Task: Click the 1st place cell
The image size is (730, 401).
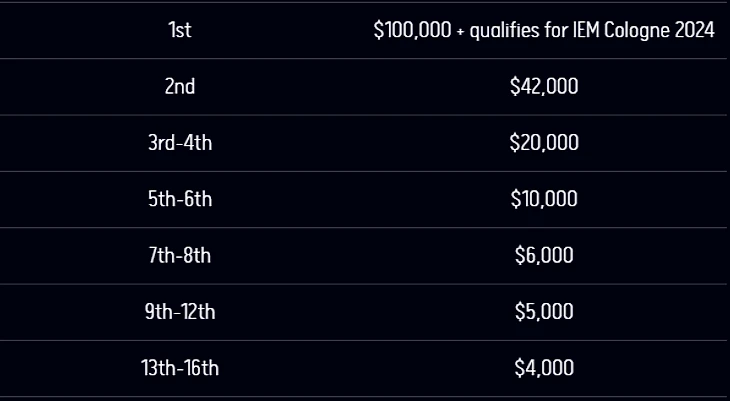Action: click(180, 30)
